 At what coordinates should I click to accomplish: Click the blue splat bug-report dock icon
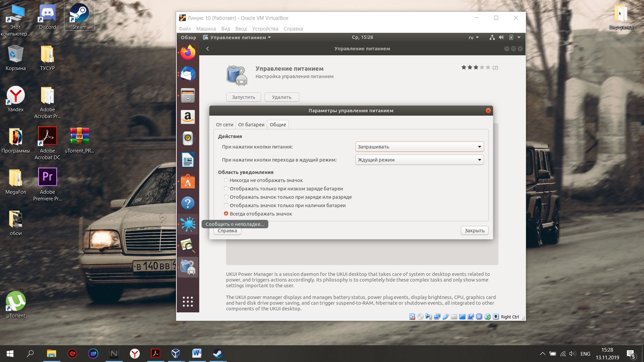(x=188, y=224)
